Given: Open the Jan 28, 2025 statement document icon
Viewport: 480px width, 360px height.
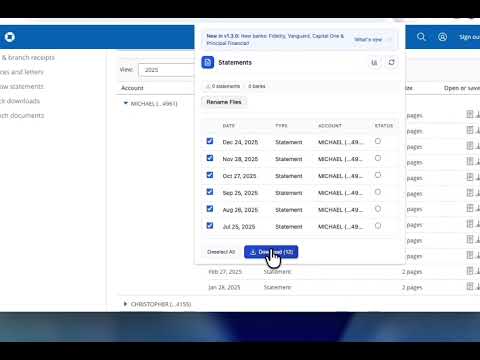Looking at the screenshot, I should click(x=470, y=286).
